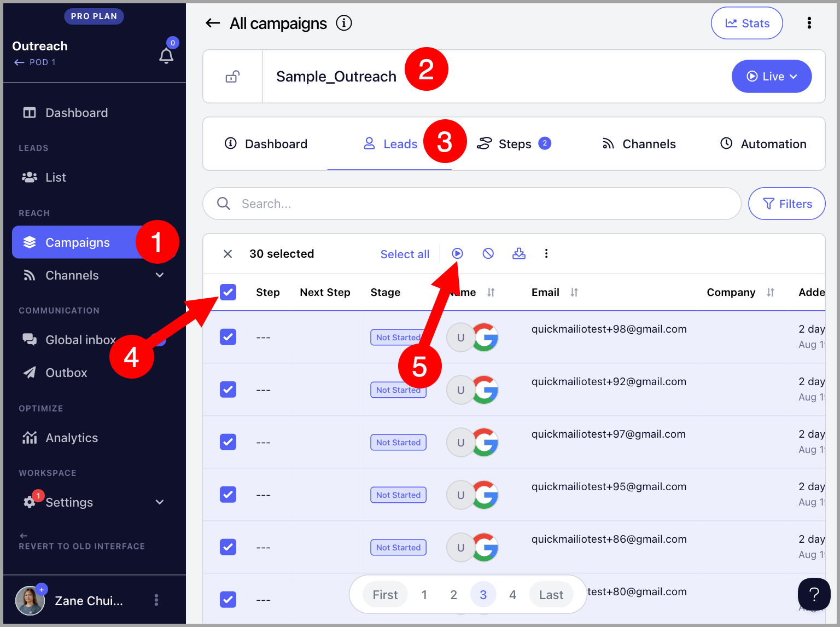Switch to the Steps tab
Image resolution: width=840 pixels, height=627 pixels.
(514, 144)
